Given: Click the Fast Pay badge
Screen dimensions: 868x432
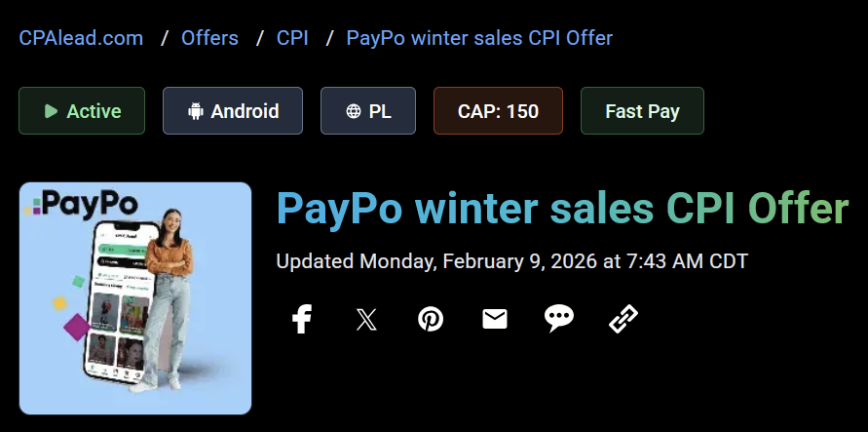Looking at the screenshot, I should pyautogui.click(x=642, y=111).
